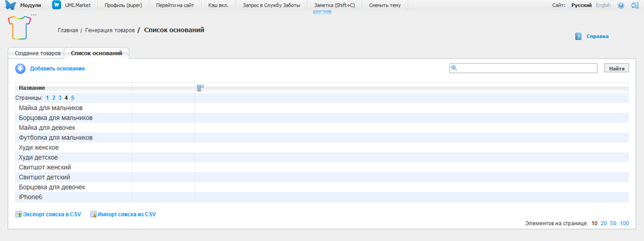Click the export CSV icon
Viewport: 644px width, 241px height.
coord(18,214)
